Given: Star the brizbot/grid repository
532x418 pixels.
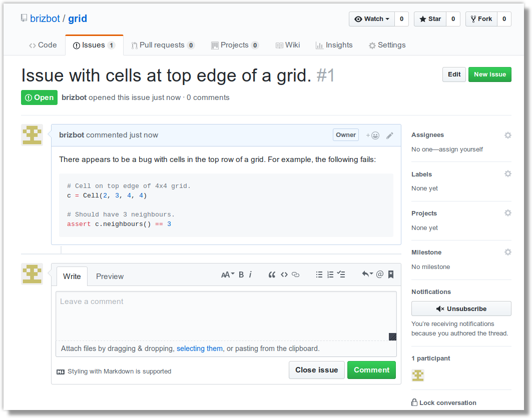Looking at the screenshot, I should [x=430, y=19].
